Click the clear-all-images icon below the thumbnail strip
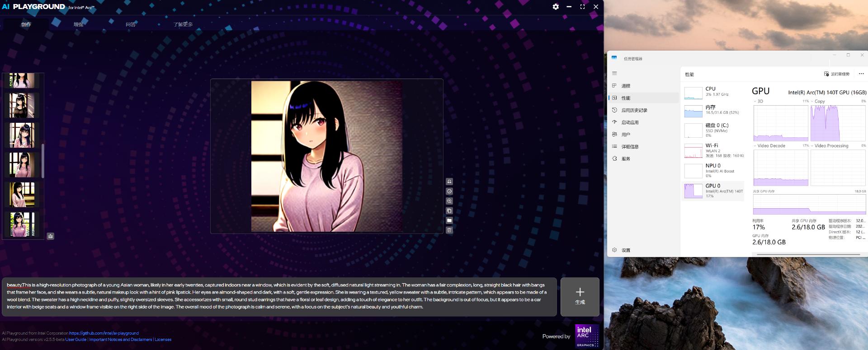The width and height of the screenshot is (868, 350). point(51,236)
